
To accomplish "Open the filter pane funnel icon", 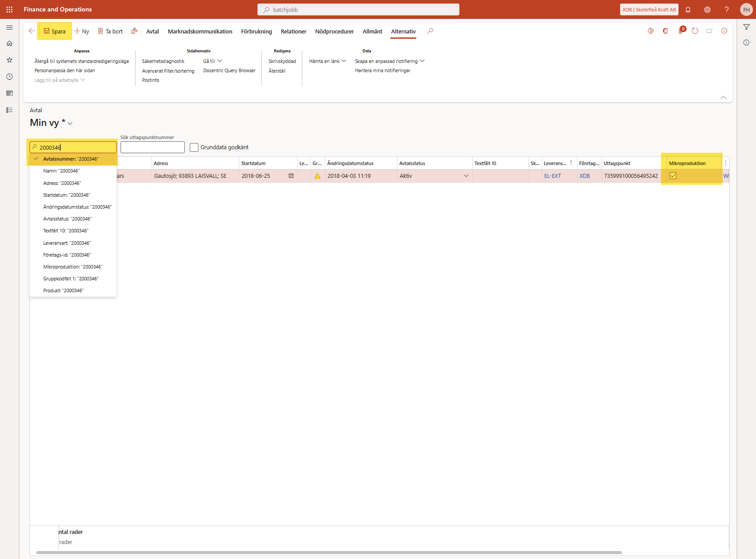I will click(x=746, y=27).
